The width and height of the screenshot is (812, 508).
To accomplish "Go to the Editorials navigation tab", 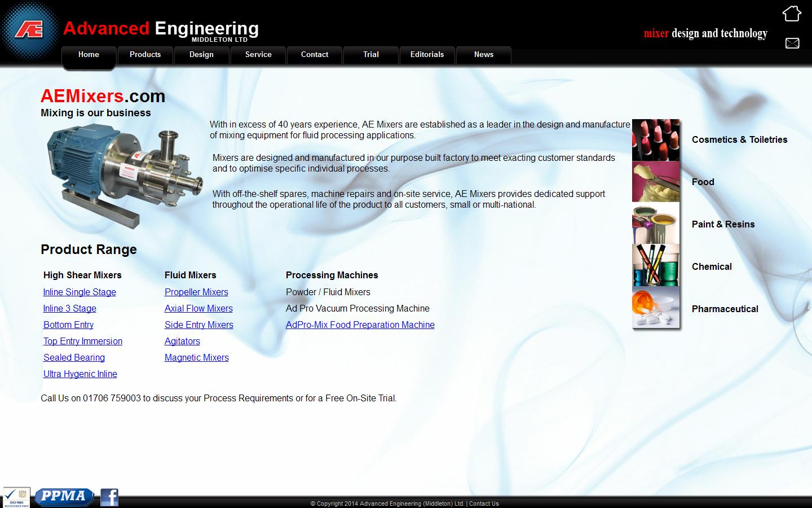I will click(427, 55).
